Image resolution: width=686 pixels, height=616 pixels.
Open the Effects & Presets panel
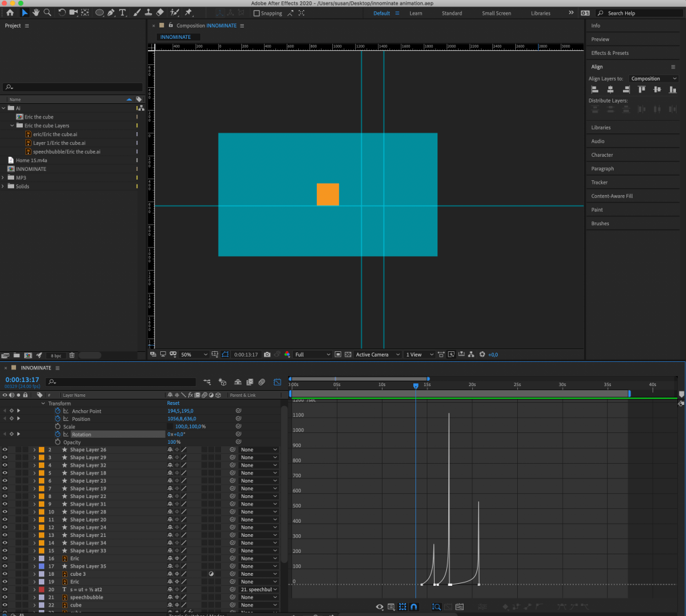pos(610,53)
